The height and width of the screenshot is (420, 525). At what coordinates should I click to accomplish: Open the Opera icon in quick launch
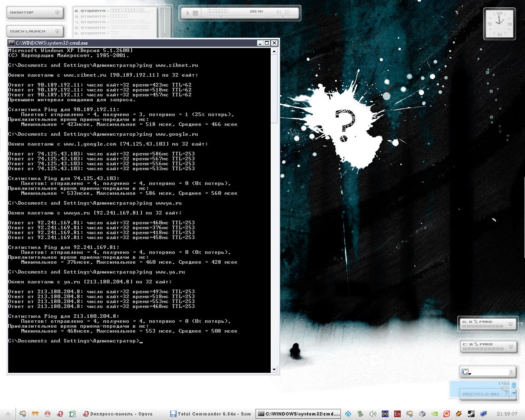(x=60, y=414)
